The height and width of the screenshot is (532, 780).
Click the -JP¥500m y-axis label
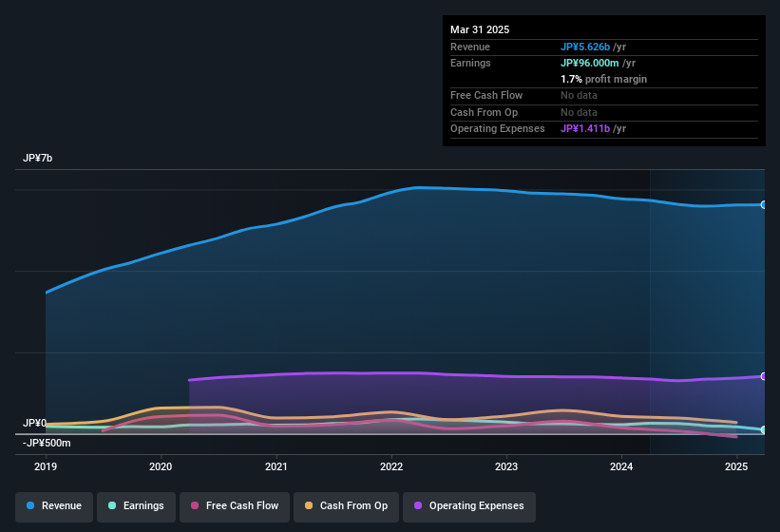(x=47, y=443)
